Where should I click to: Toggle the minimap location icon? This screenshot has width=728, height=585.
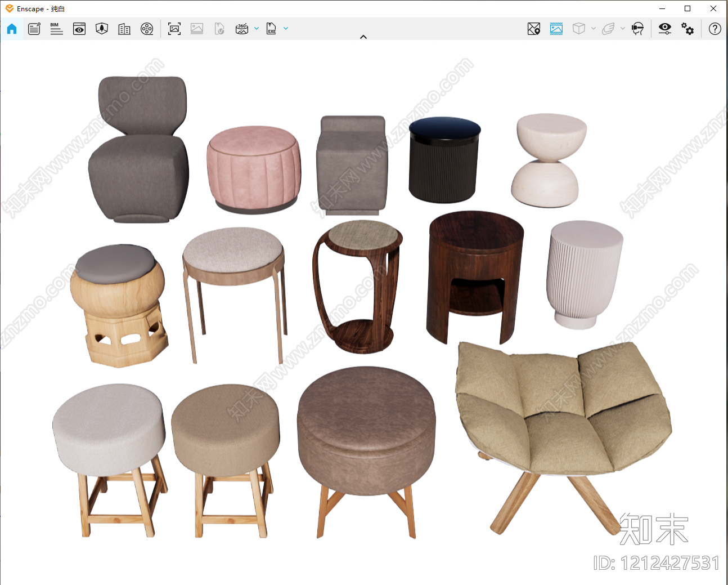(534, 29)
